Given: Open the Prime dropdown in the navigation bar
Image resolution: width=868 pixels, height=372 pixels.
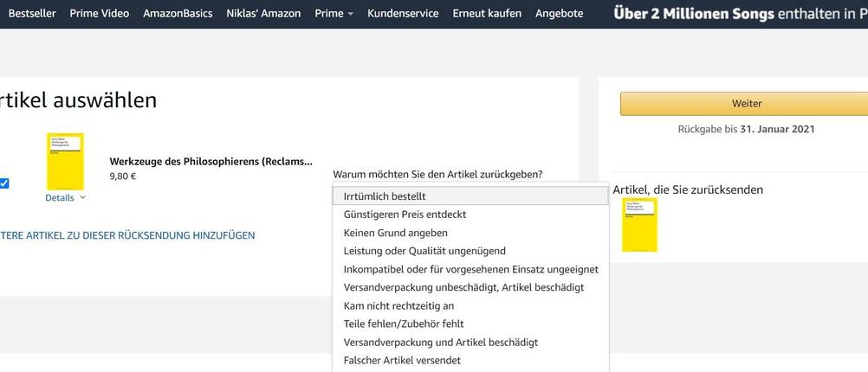Looking at the screenshot, I should pos(334,14).
